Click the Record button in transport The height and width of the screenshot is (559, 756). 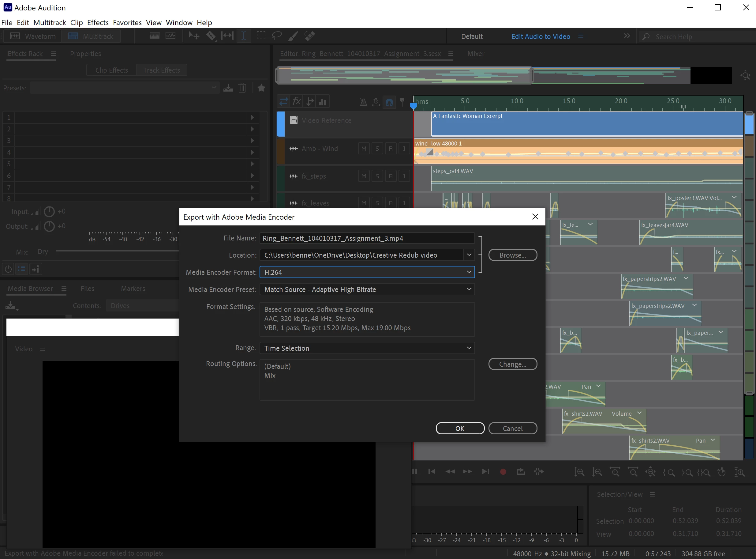(503, 472)
